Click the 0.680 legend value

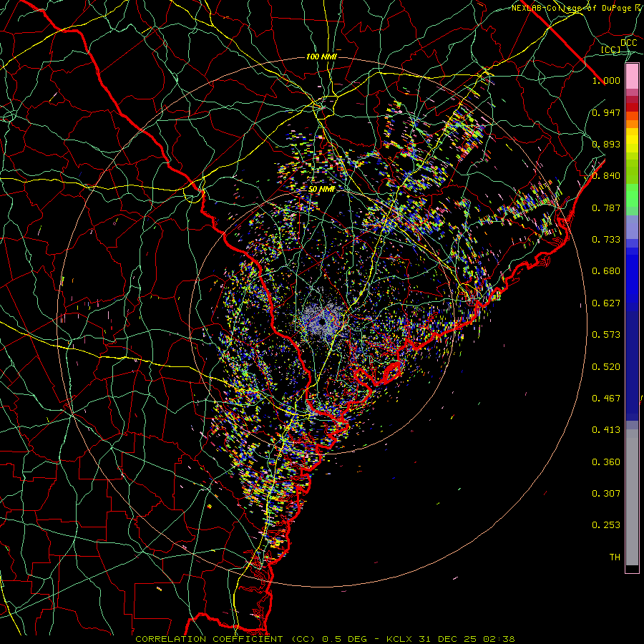[x=606, y=271]
